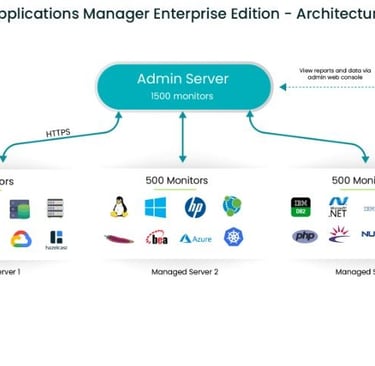Select the Linux penguin icon

(x=119, y=207)
